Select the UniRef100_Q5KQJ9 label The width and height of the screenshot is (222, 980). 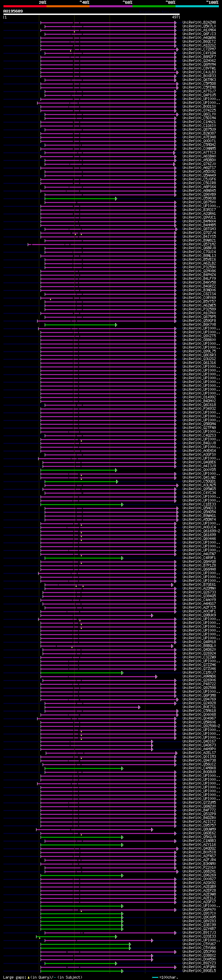point(199,837)
